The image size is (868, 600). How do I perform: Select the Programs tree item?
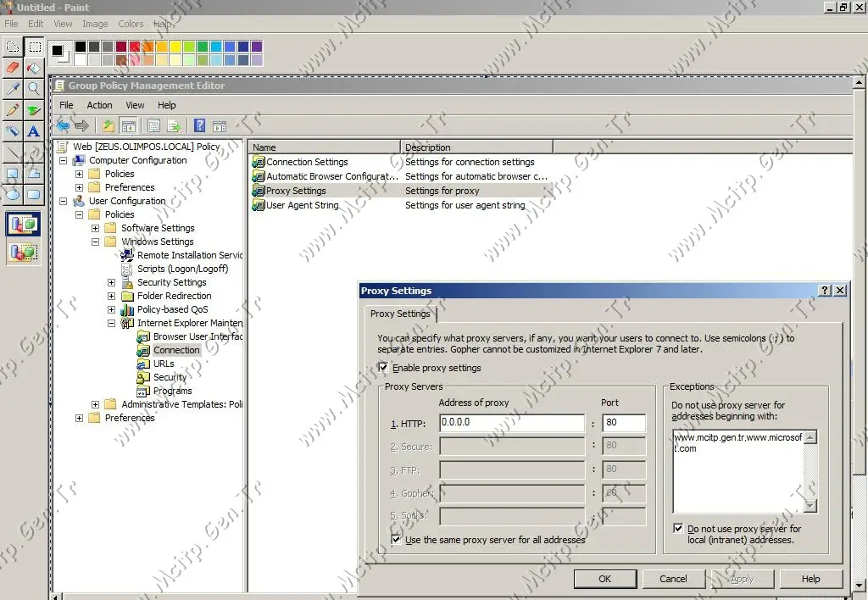173,391
